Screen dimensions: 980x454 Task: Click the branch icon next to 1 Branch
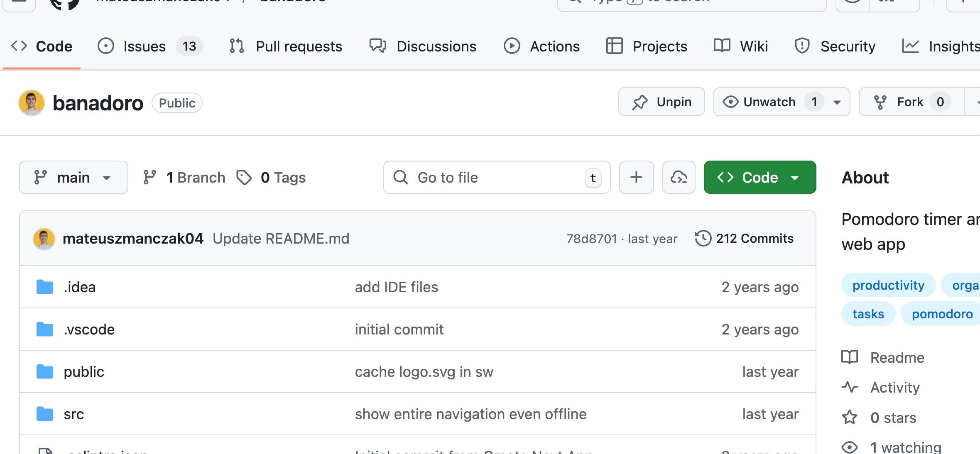(150, 178)
